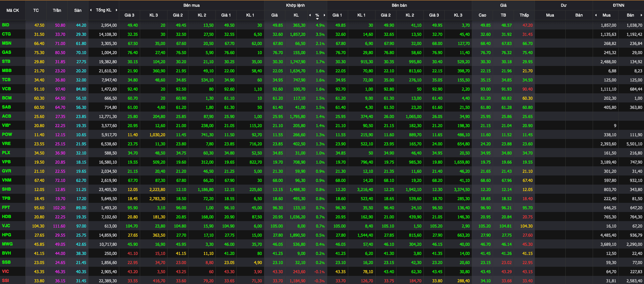The image size is (644, 284).
Task: Open the SHB stock ticker
Action: [x=6, y=189]
